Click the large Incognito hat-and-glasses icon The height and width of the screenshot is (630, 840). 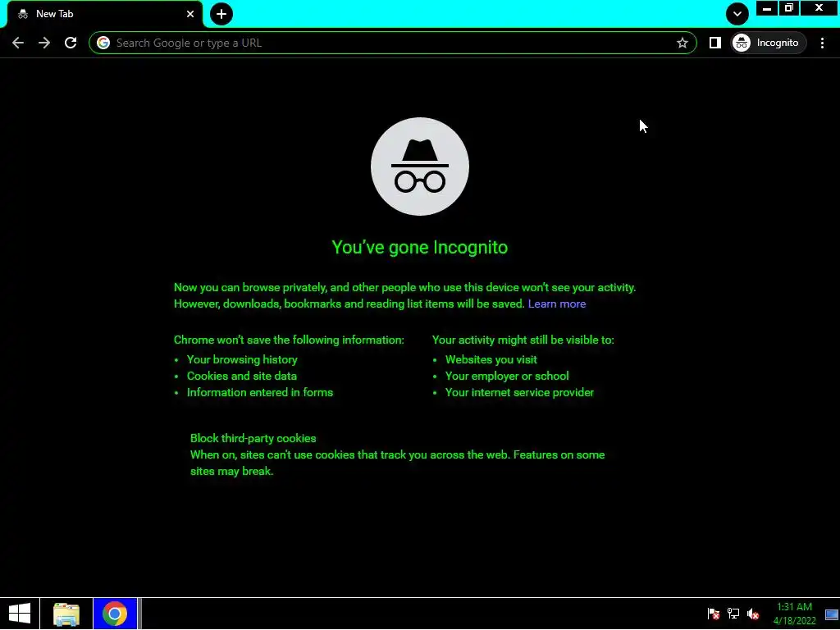click(420, 167)
